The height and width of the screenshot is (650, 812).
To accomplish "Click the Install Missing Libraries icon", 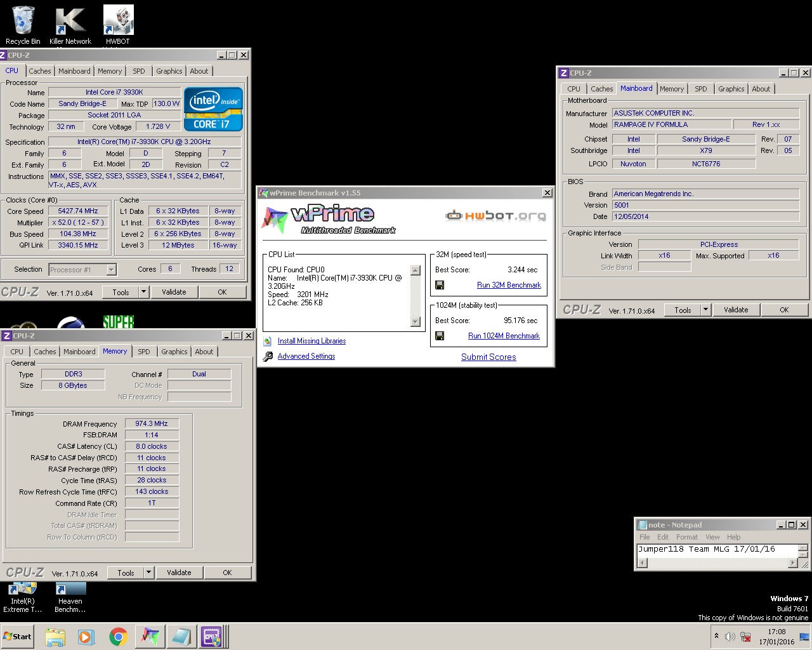I will (x=268, y=341).
